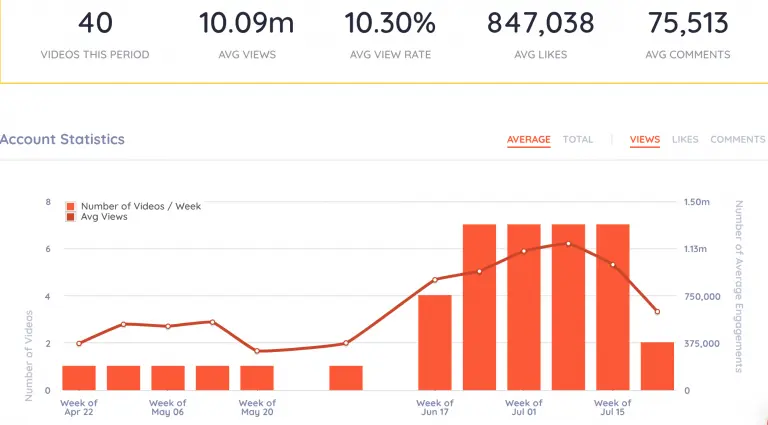Select the LIKES metric tab
The height and width of the screenshot is (425, 768).
(685, 140)
